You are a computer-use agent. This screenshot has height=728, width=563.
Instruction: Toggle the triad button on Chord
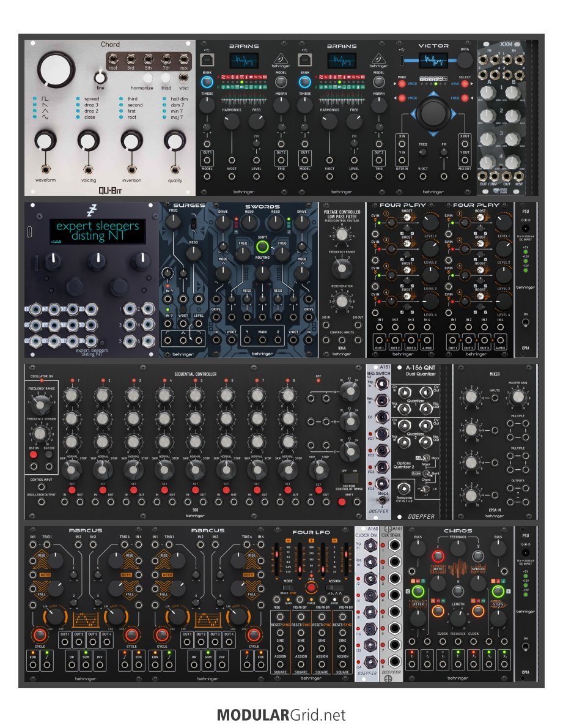pyautogui.click(x=166, y=78)
